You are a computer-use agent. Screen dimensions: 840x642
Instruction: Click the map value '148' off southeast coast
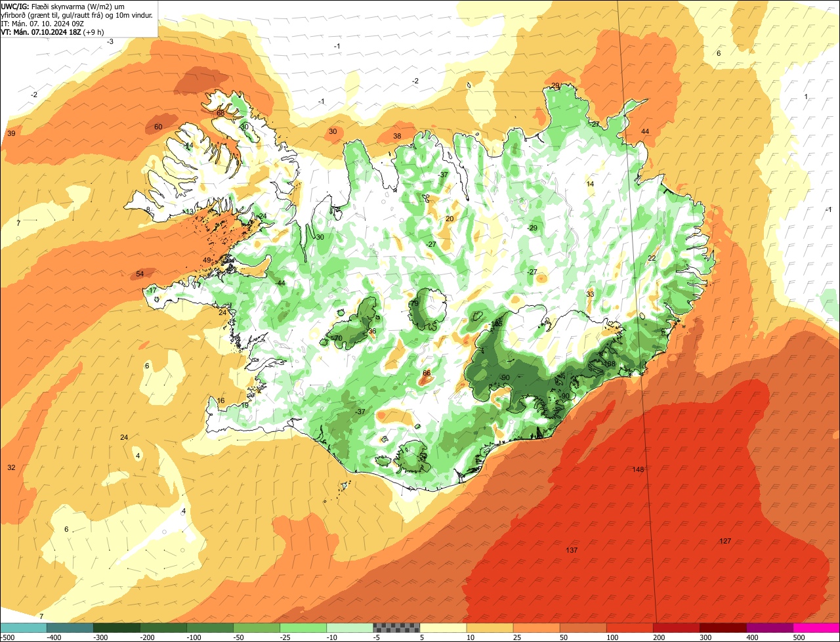639,469
